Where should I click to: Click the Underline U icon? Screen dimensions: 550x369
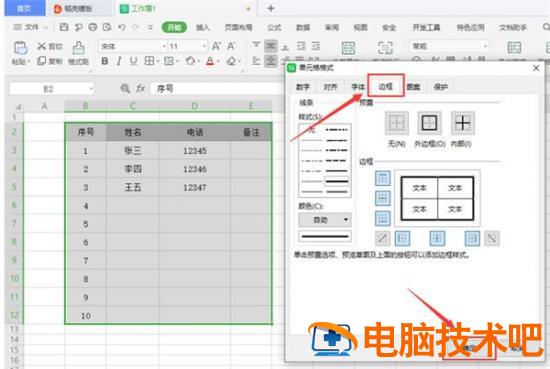[x=133, y=61]
